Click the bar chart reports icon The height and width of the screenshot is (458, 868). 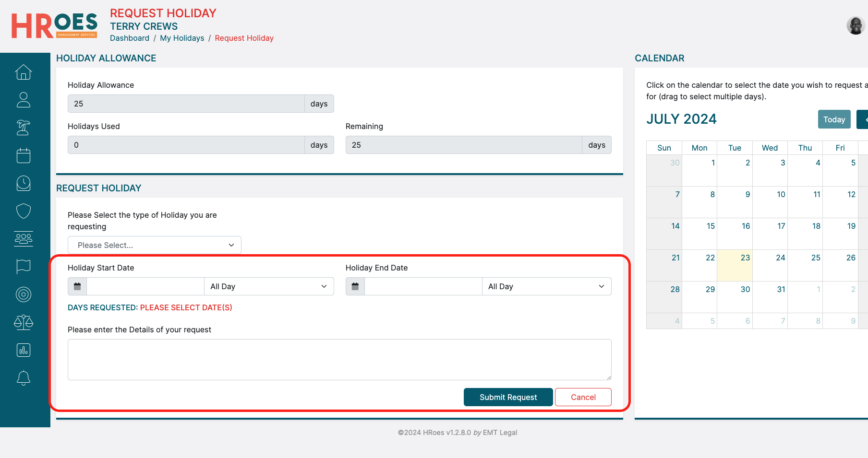tap(24, 350)
